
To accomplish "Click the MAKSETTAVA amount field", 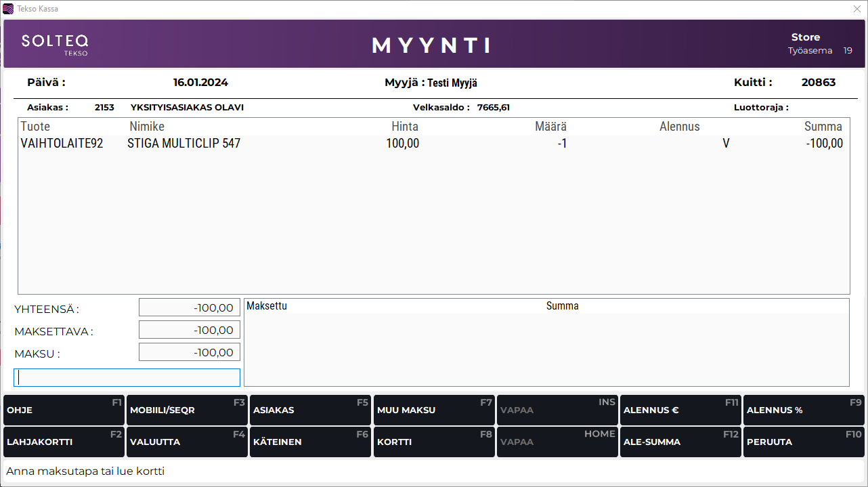I will tap(190, 330).
